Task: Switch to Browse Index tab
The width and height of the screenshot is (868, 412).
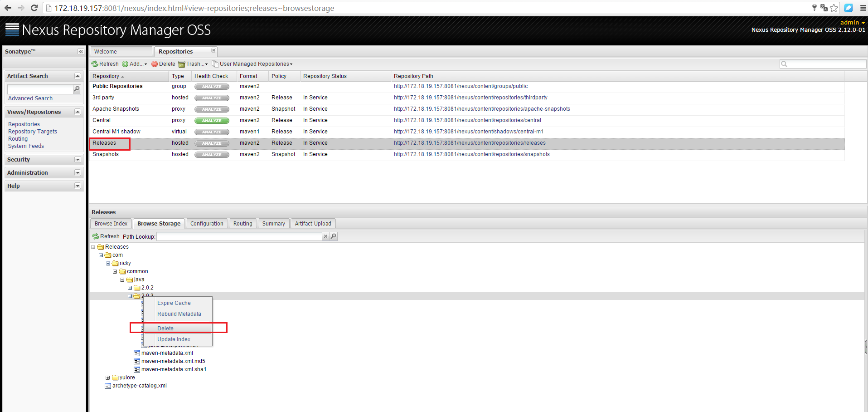Action: [x=111, y=224]
